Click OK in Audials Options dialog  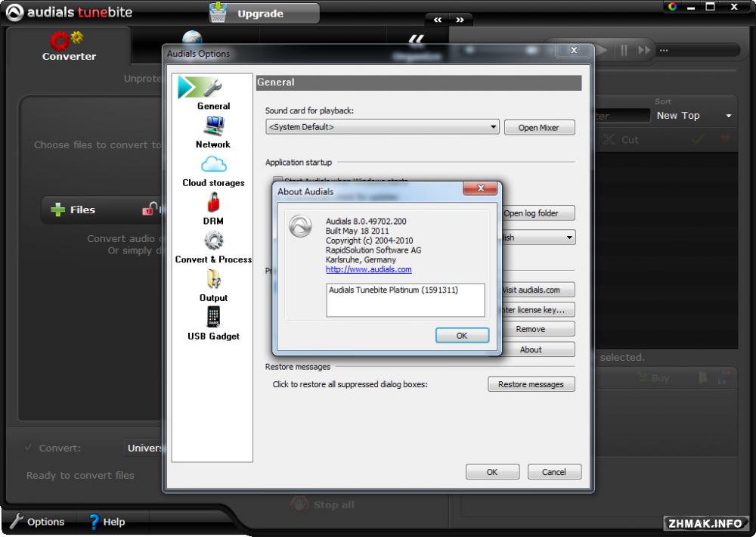pos(492,472)
